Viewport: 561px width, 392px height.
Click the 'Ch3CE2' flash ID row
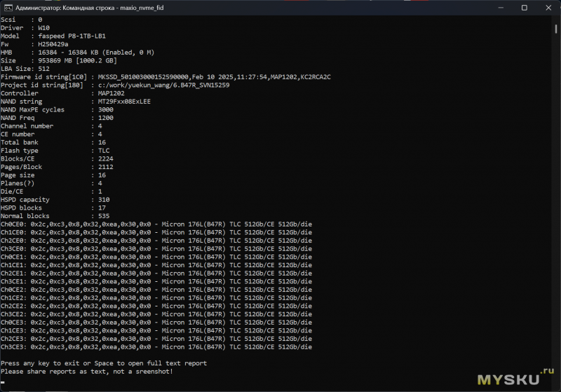pos(156,314)
